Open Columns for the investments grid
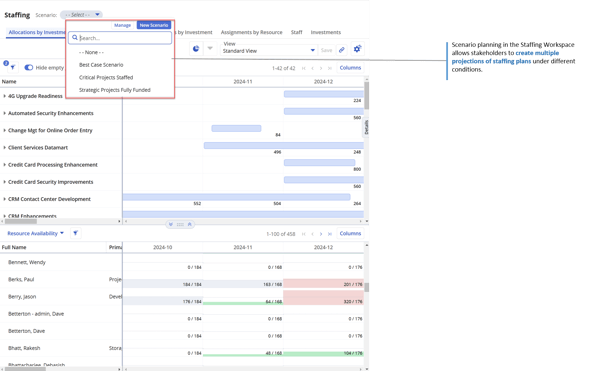Image resolution: width=597 pixels, height=371 pixels. [x=350, y=68]
